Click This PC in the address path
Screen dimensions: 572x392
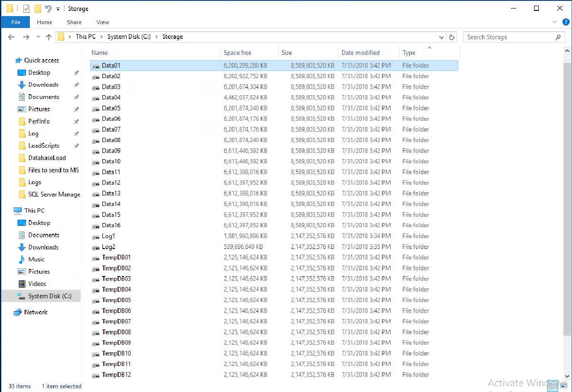(x=86, y=36)
